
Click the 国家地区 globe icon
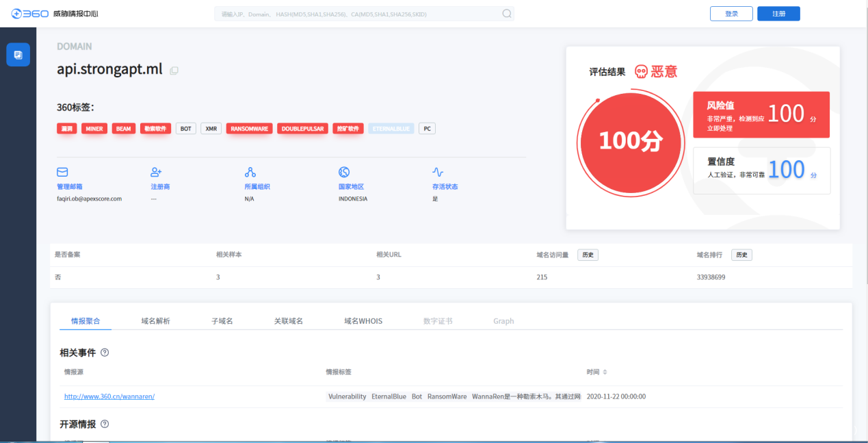click(x=344, y=172)
